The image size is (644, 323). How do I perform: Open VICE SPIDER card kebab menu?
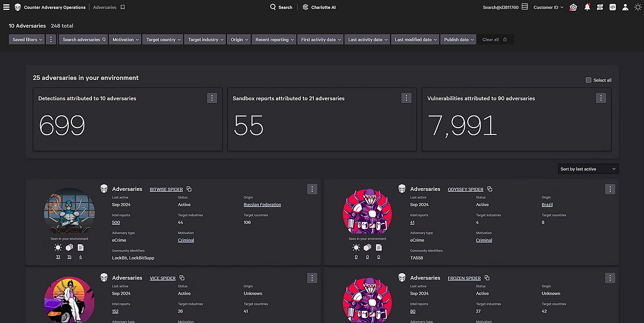point(312,278)
